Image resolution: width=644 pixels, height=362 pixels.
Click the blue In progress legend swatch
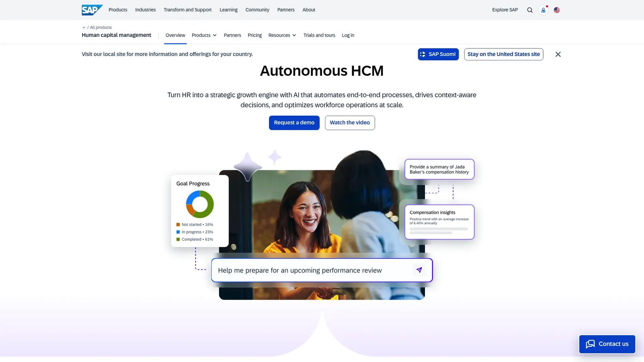coord(178,232)
